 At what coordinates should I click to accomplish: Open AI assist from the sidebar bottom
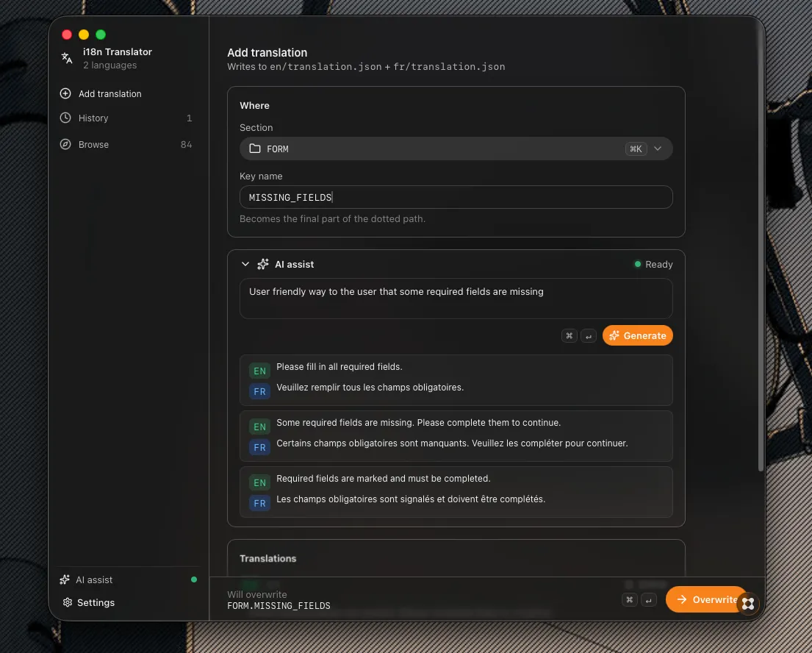128,579
